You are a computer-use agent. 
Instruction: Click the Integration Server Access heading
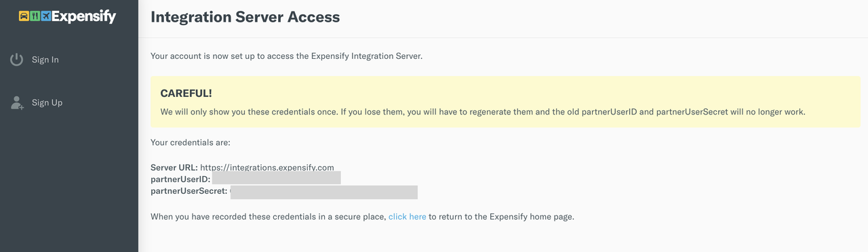click(x=245, y=17)
